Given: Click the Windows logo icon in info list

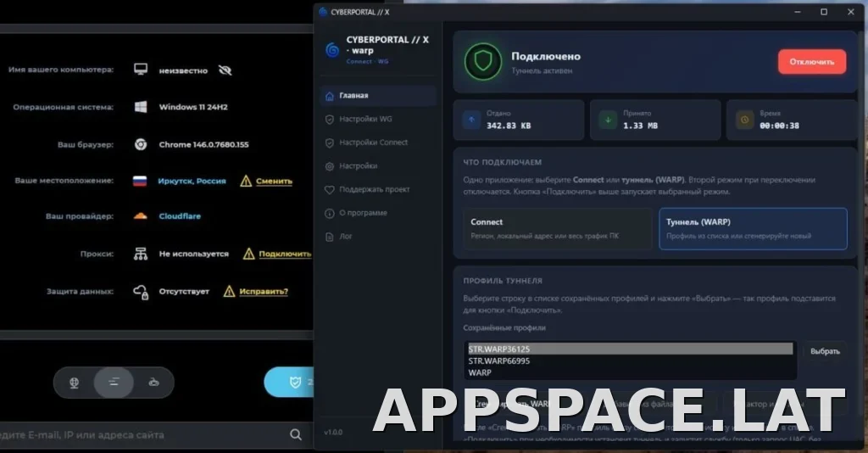Looking at the screenshot, I should pyautogui.click(x=141, y=107).
